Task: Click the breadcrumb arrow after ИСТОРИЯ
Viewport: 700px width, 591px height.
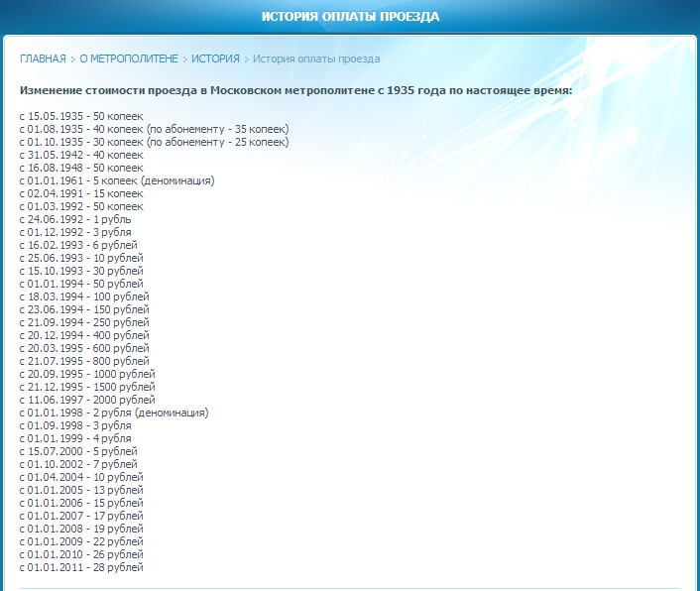Action: click(x=246, y=59)
